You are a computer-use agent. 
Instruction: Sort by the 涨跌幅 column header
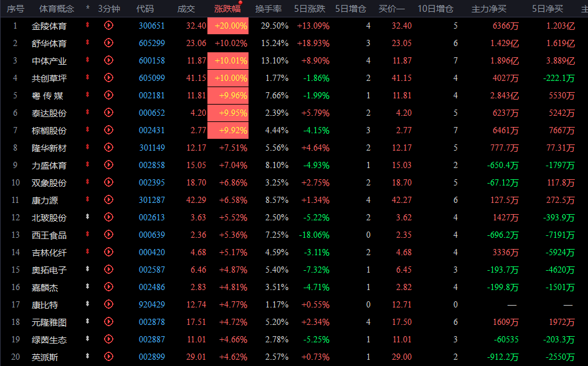(227, 9)
